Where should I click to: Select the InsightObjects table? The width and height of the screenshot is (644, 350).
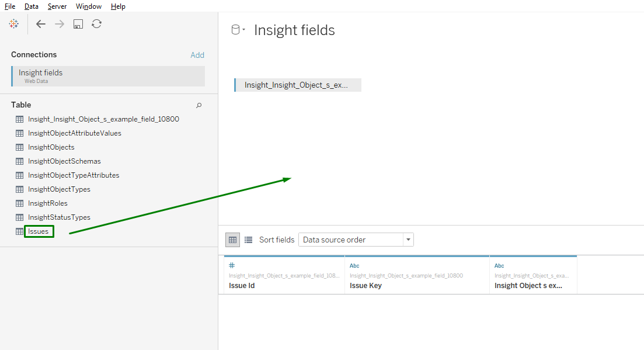click(51, 147)
